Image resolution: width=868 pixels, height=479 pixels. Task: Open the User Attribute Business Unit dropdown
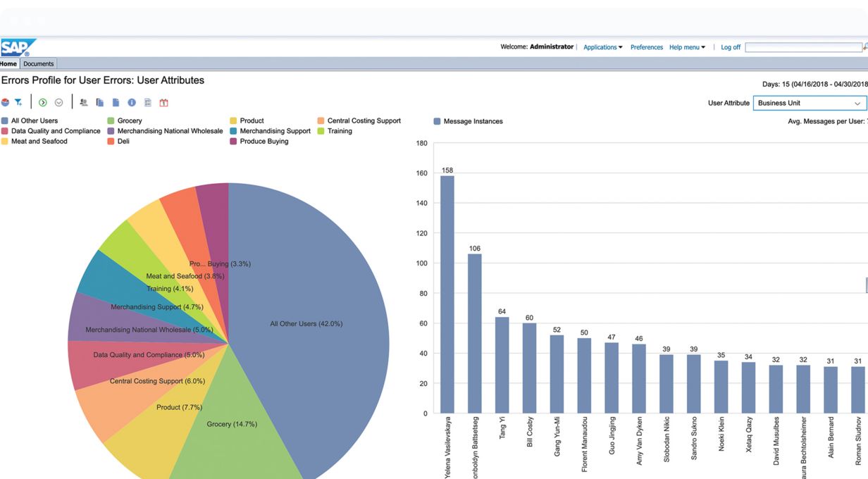click(x=810, y=103)
